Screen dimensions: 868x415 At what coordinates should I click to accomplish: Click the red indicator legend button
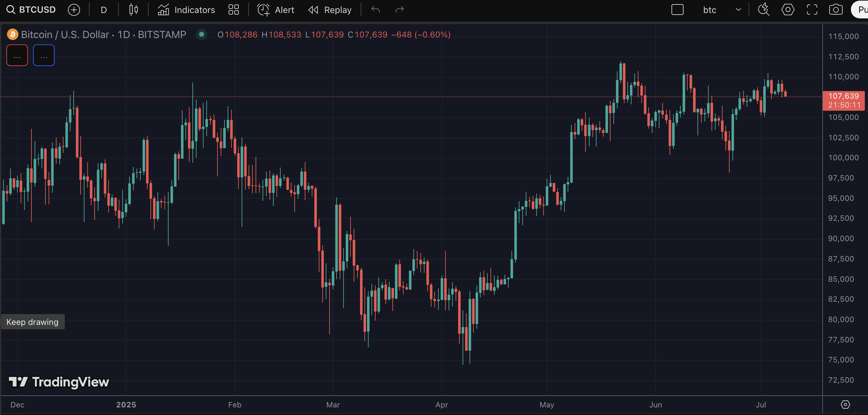17,56
